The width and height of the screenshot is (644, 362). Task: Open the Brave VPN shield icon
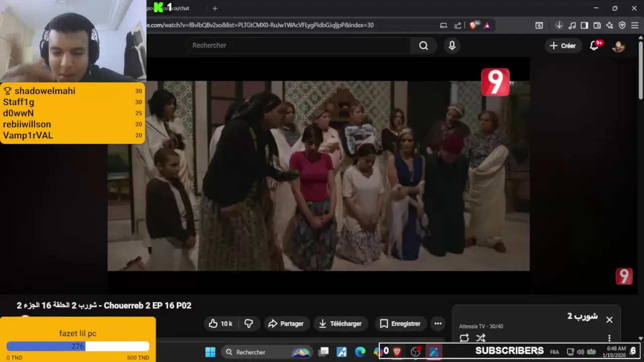point(622,25)
